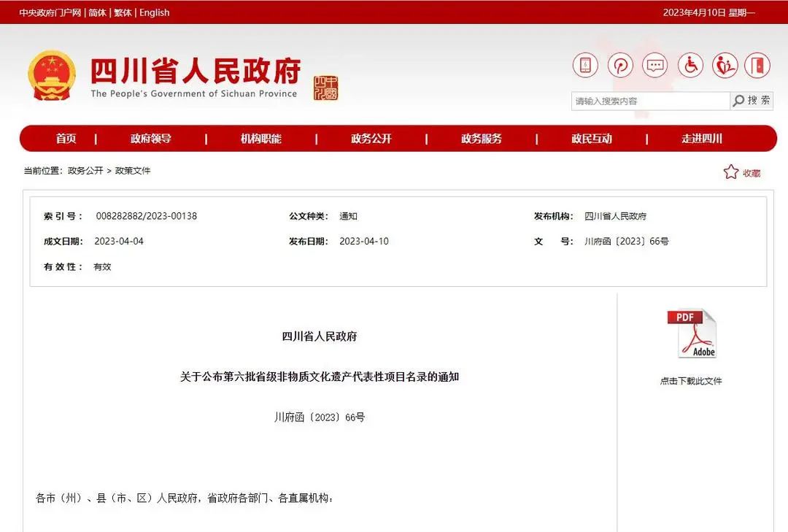The width and height of the screenshot is (788, 532).
Task: Click index number 008282882/2023-00138
Action: pyautogui.click(x=146, y=216)
